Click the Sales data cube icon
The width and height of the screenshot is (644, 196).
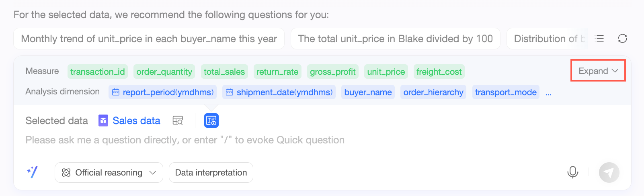pyautogui.click(x=103, y=120)
